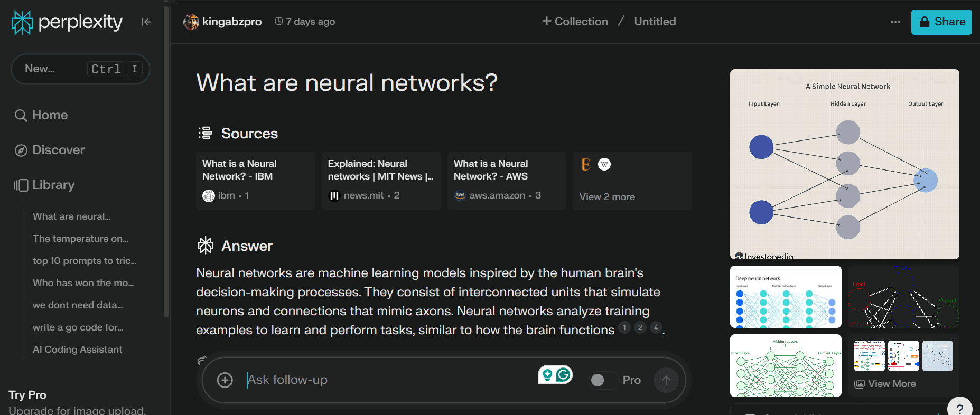Image resolution: width=980 pixels, height=415 pixels.
Task: Click the Untitled thread title
Action: tap(655, 22)
